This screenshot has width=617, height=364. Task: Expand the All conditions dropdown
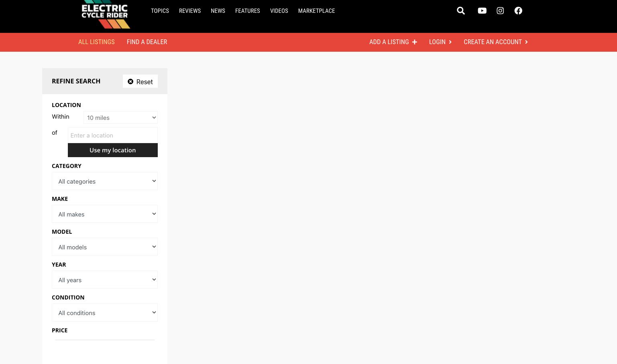105,313
